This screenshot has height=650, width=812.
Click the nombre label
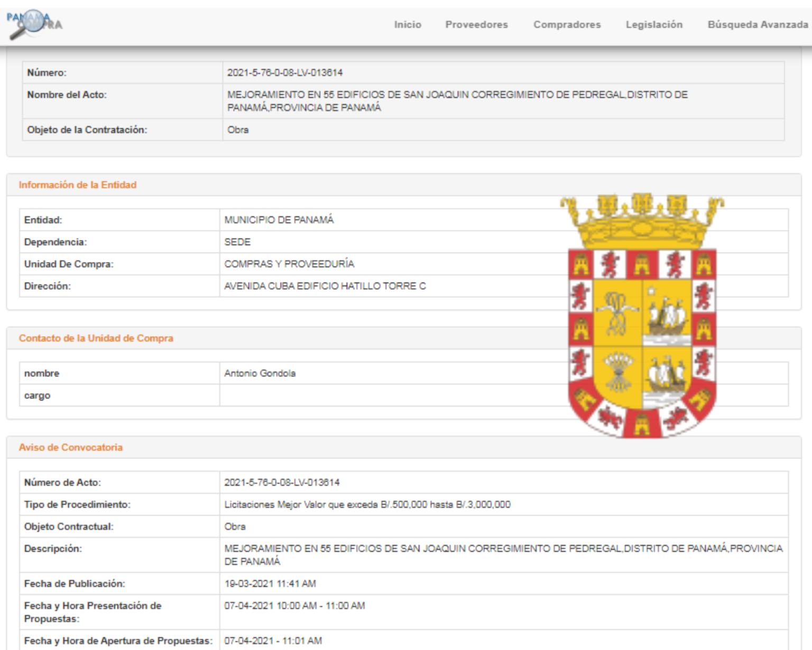click(x=42, y=373)
